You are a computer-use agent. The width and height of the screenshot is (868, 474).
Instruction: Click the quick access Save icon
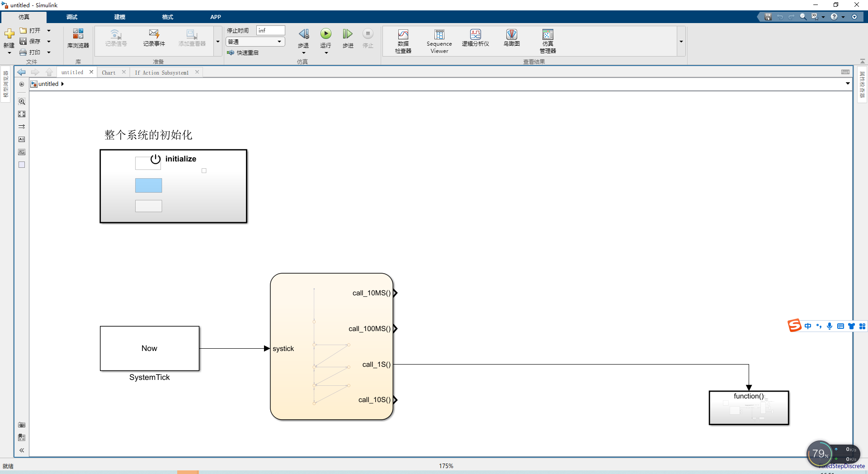(x=768, y=17)
